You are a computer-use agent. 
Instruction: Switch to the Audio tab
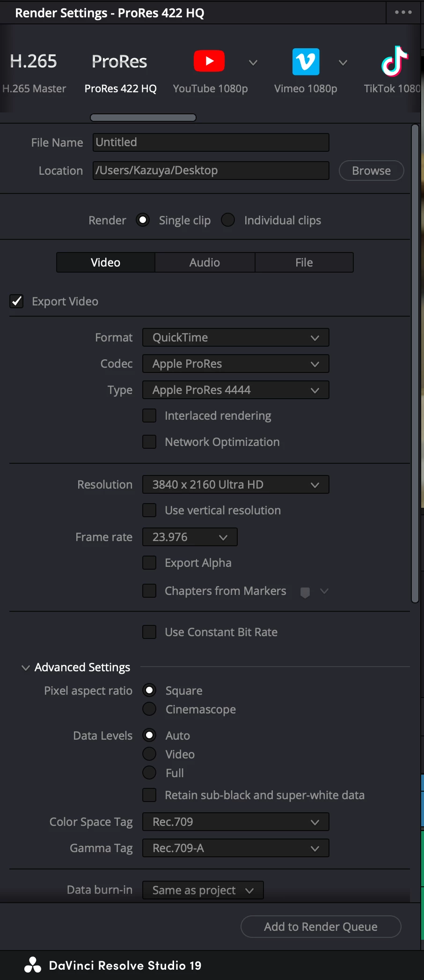click(205, 262)
